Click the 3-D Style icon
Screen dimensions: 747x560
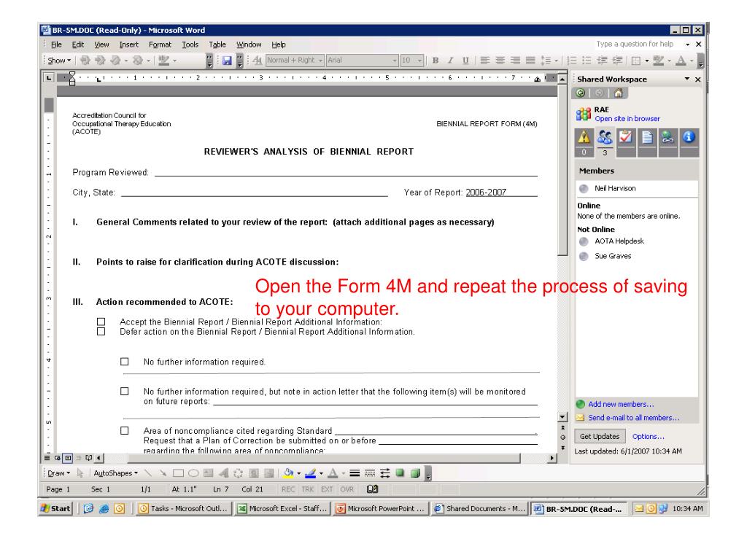pyautogui.click(x=415, y=473)
